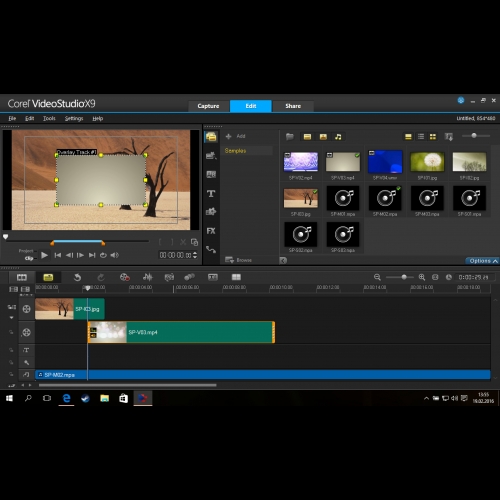This screenshot has width=500, height=500.
Task: Expand track options arrow below video track
Action: point(12,318)
